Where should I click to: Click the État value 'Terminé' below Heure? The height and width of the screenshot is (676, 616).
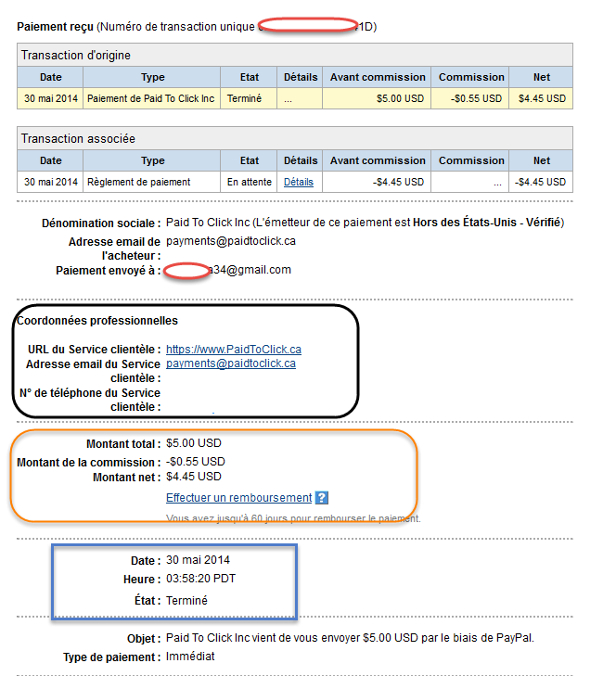coord(186,601)
